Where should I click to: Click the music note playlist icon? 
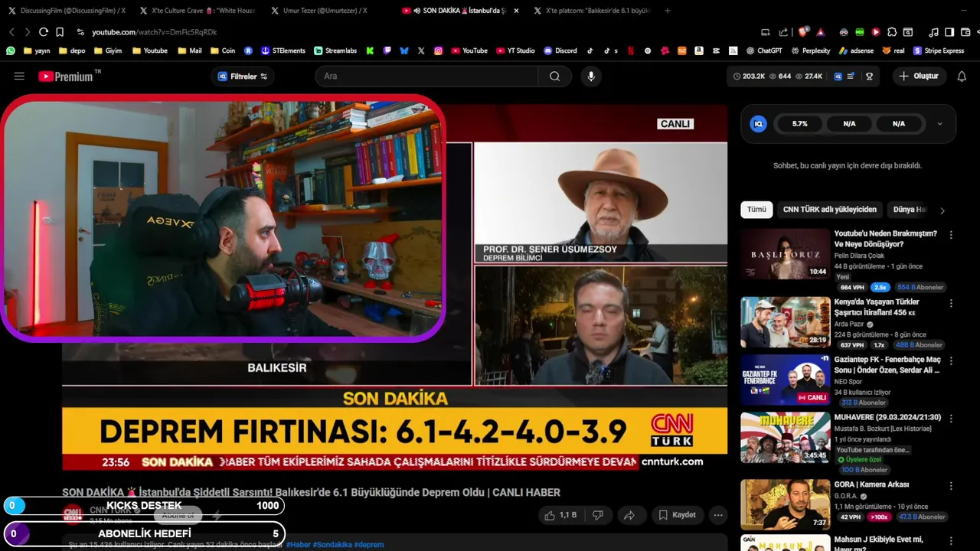tap(933, 32)
